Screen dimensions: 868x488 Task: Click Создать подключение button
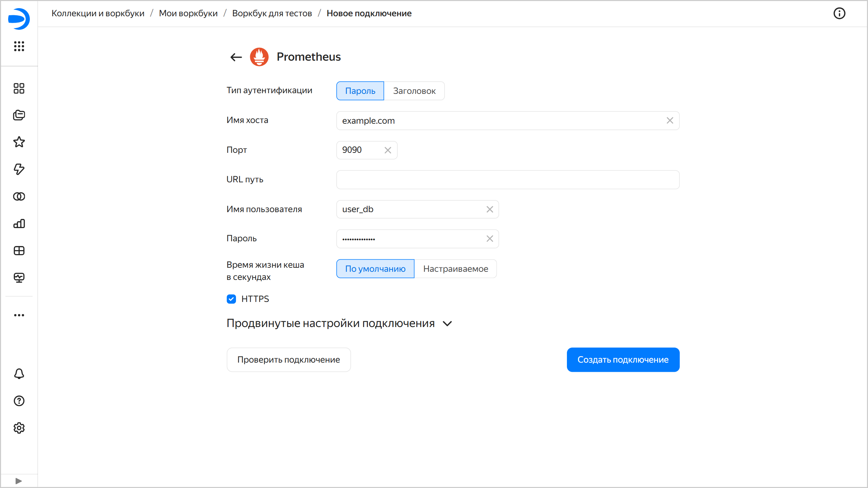[623, 360]
